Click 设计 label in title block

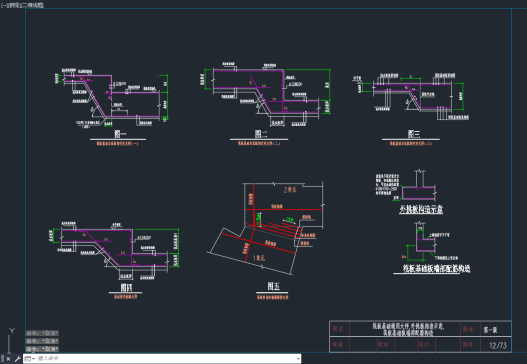[424, 345]
